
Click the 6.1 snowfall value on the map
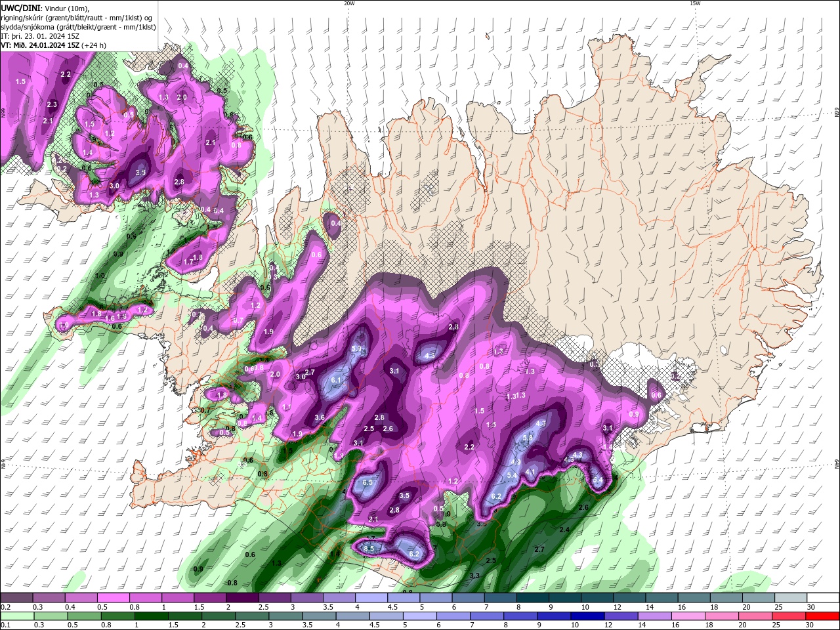point(337,380)
